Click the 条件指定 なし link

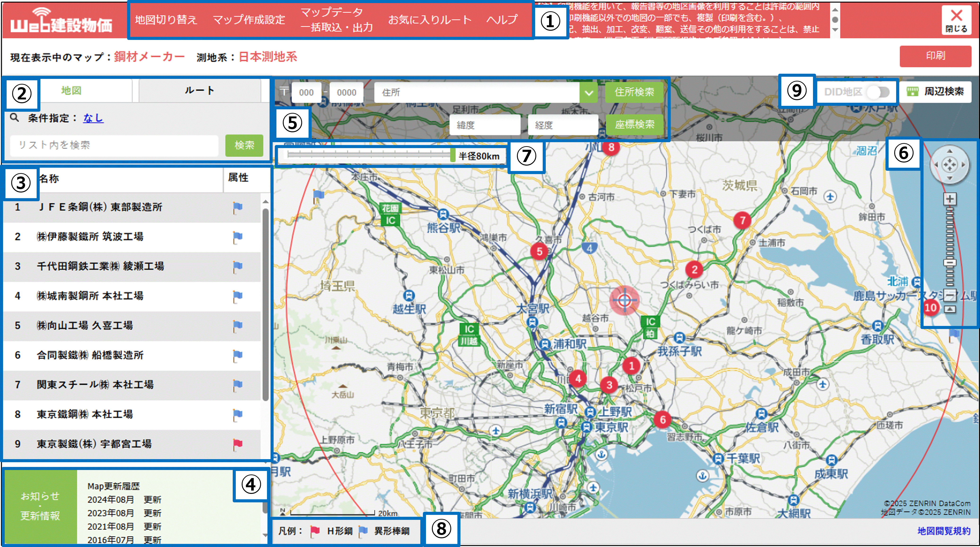click(93, 118)
